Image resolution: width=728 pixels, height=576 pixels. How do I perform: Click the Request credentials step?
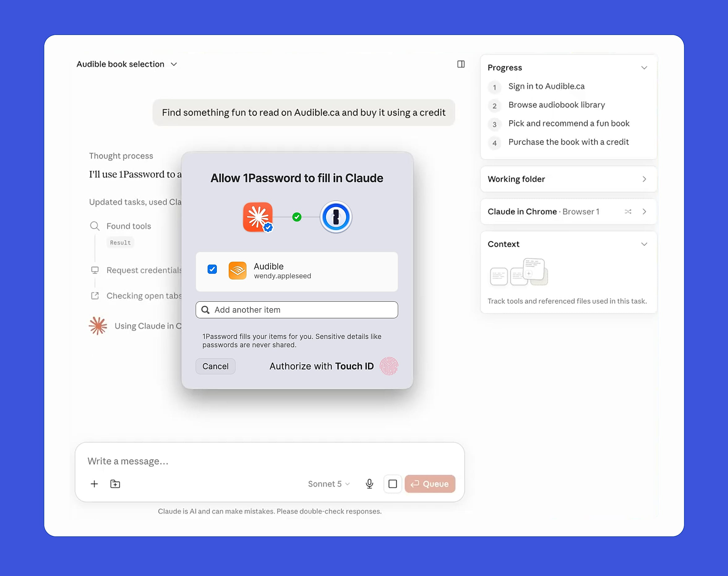point(144,270)
